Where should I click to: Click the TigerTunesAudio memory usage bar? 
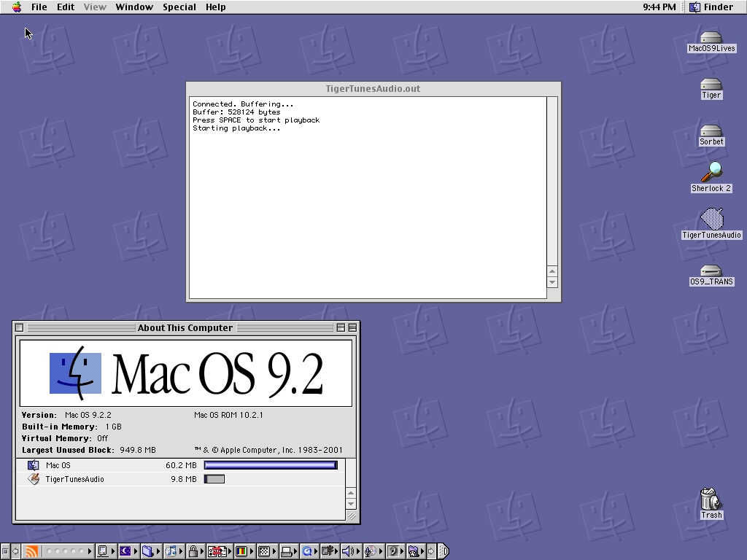pyautogui.click(x=214, y=479)
